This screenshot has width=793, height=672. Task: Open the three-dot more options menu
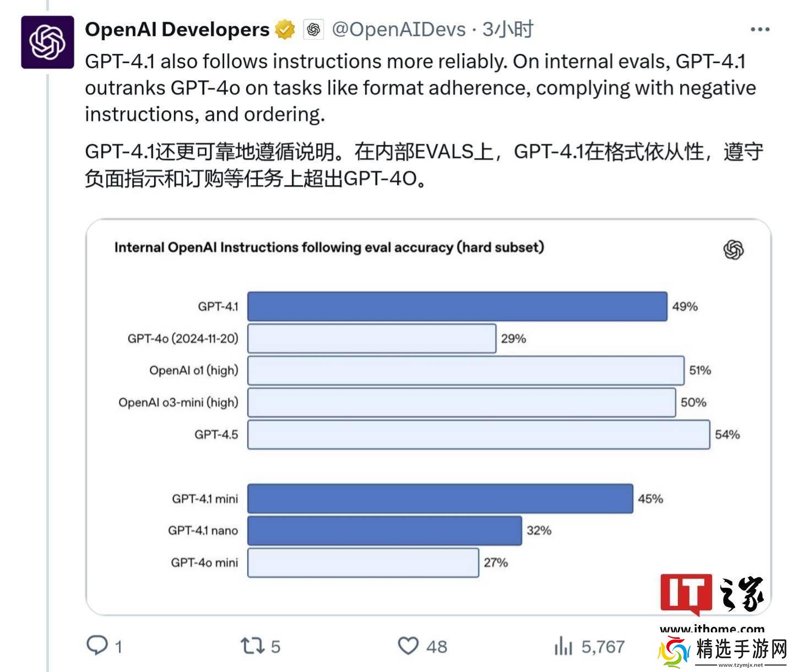760,29
